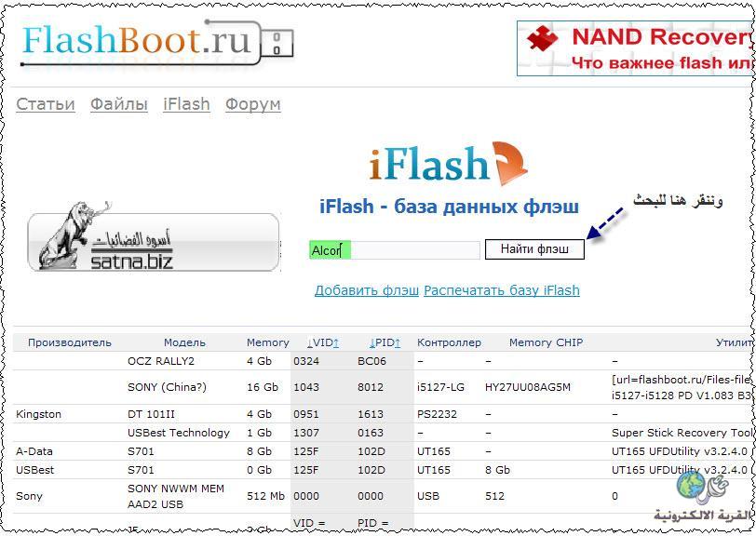756x536 pixels.
Task: Click PID value BC06
Action: [x=371, y=361]
